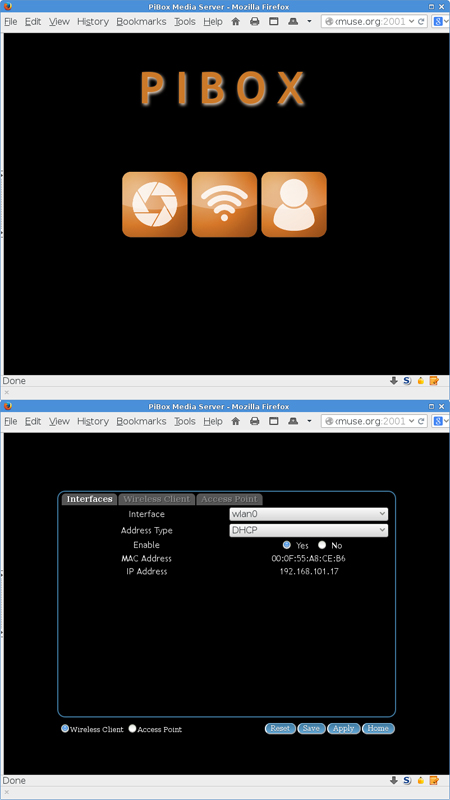Select the Access Point radio button
Image resolution: width=450 pixels, height=800 pixels.
point(132,729)
